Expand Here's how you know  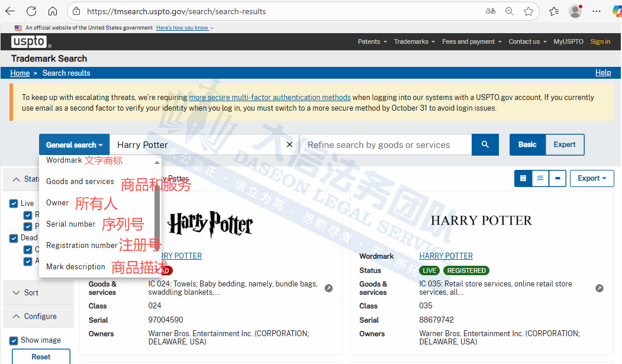tap(185, 28)
